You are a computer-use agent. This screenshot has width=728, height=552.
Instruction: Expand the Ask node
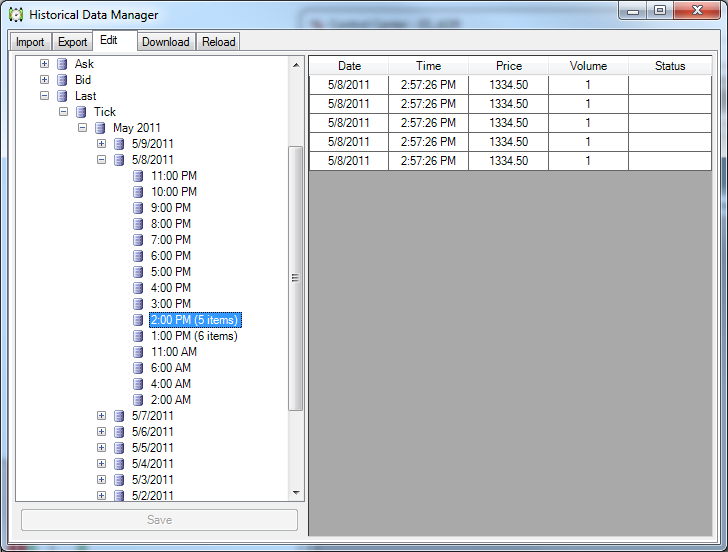tap(45, 64)
